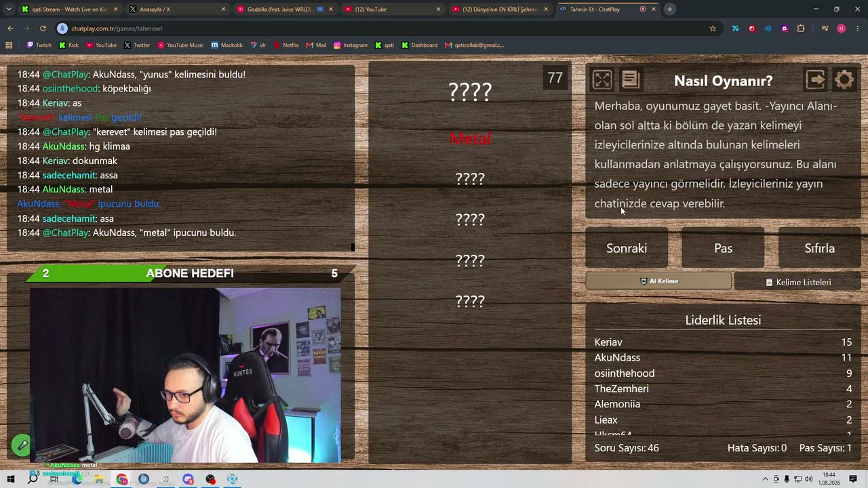868x488 pixels.
Task: Open the Windows notification center icon
Action: [853, 479]
